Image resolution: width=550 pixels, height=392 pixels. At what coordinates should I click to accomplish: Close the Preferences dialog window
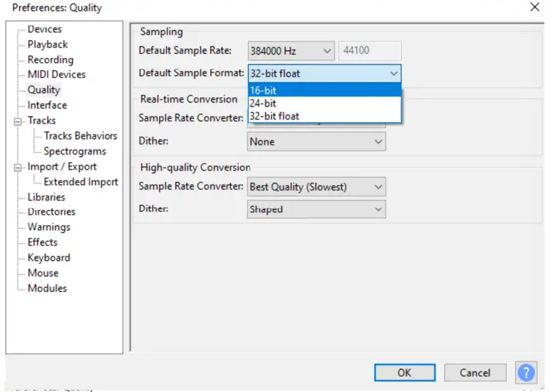pos(534,8)
